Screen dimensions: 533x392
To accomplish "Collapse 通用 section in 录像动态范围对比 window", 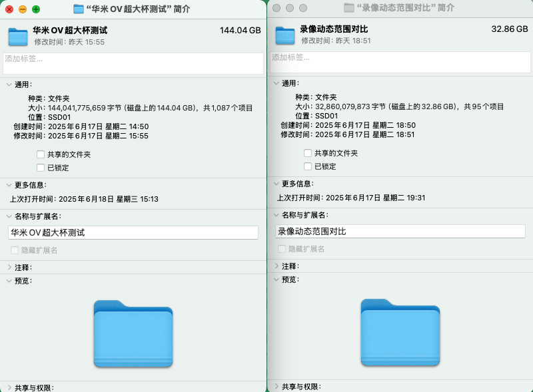I will tap(276, 83).
